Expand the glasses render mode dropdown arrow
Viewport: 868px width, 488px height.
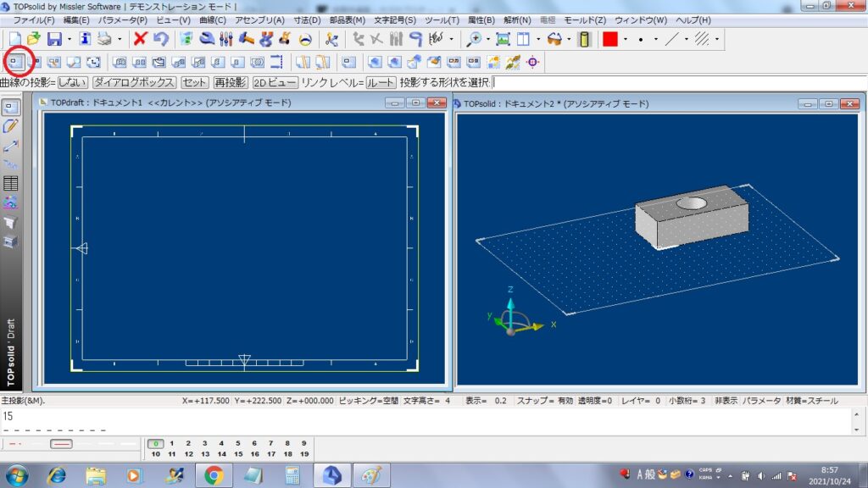pos(569,39)
